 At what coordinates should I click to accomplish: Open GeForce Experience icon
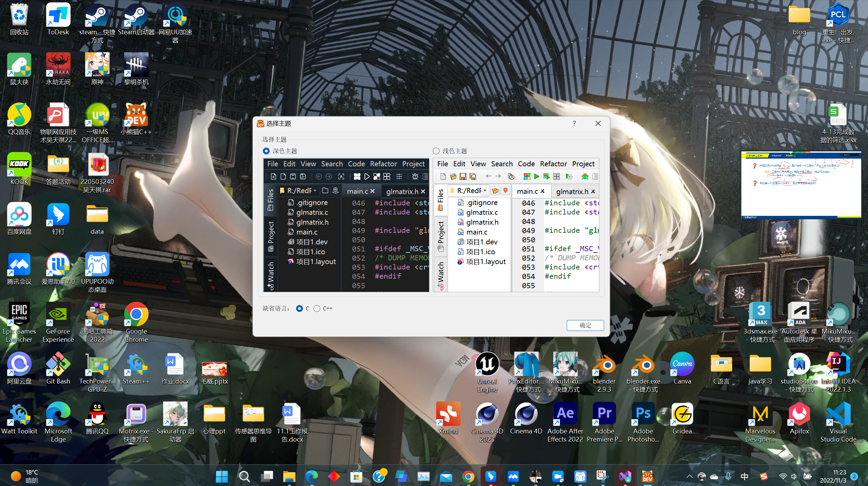[58, 322]
